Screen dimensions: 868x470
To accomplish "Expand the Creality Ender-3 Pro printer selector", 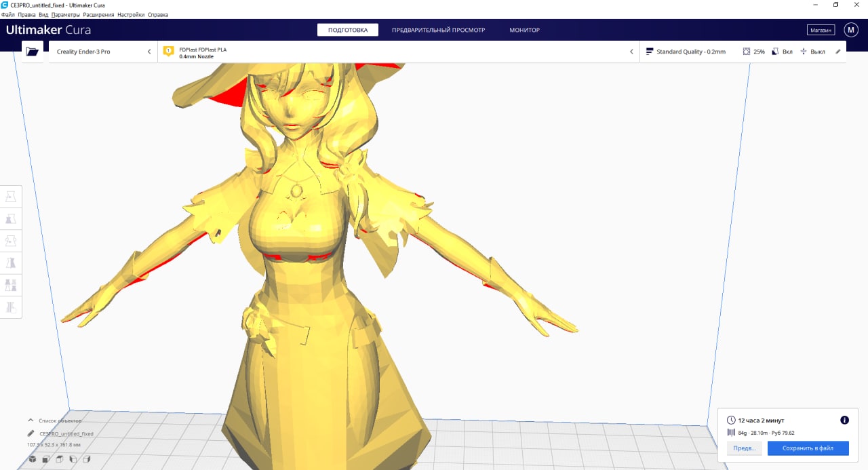I will pos(102,52).
